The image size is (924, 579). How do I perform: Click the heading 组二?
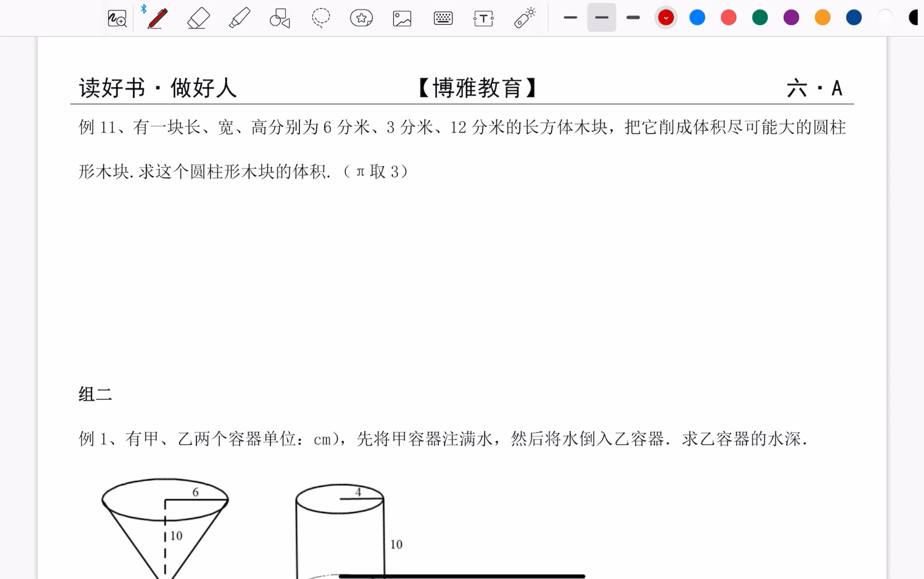point(95,395)
